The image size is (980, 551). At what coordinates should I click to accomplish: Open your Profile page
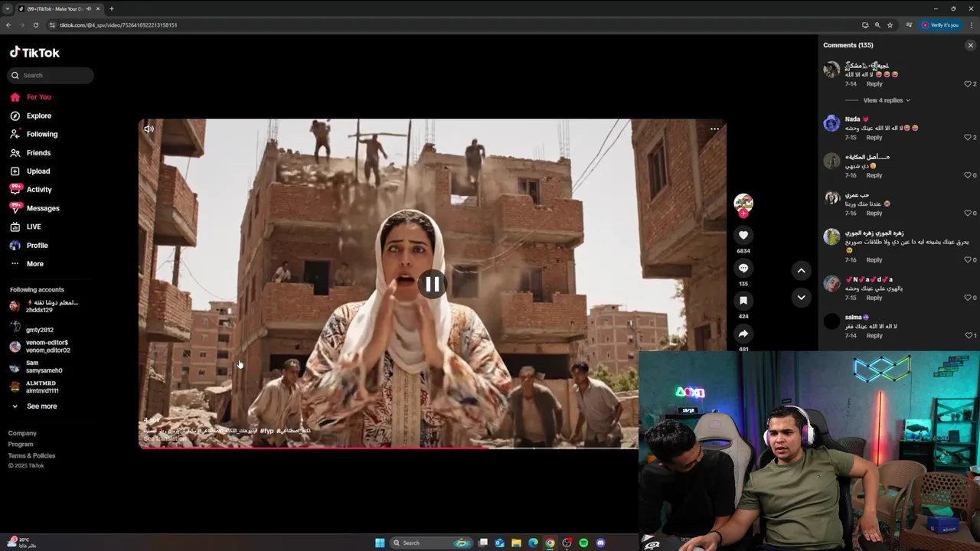tap(29, 245)
